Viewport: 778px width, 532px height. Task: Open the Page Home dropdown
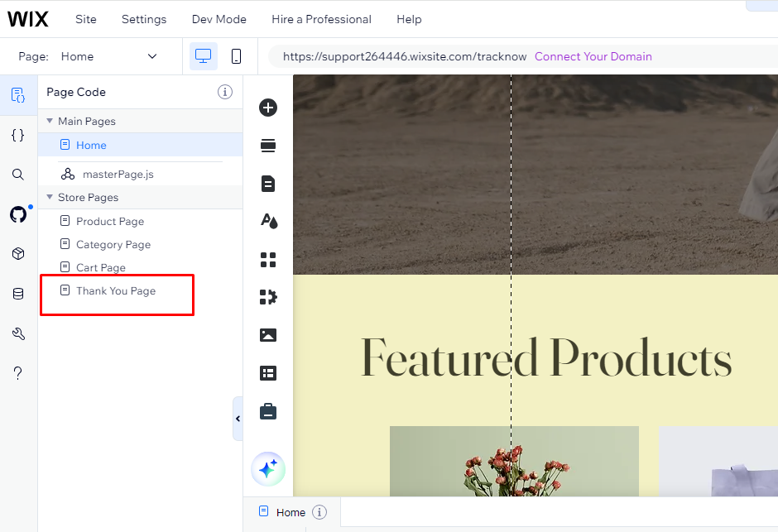click(151, 56)
